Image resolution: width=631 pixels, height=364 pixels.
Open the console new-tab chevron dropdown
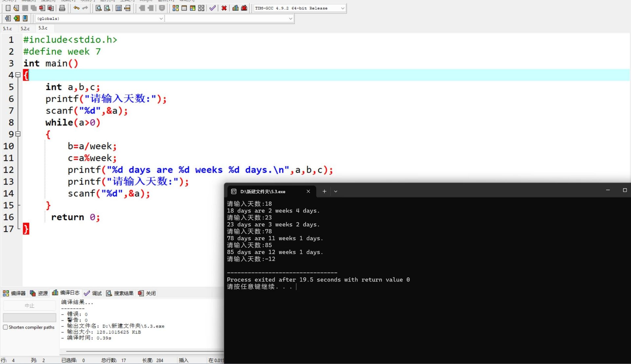click(x=336, y=191)
